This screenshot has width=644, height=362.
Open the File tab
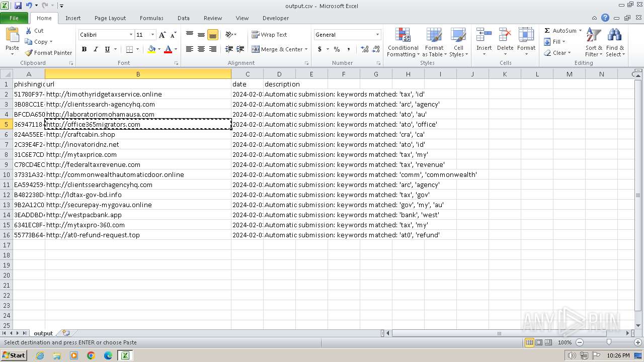point(14,18)
